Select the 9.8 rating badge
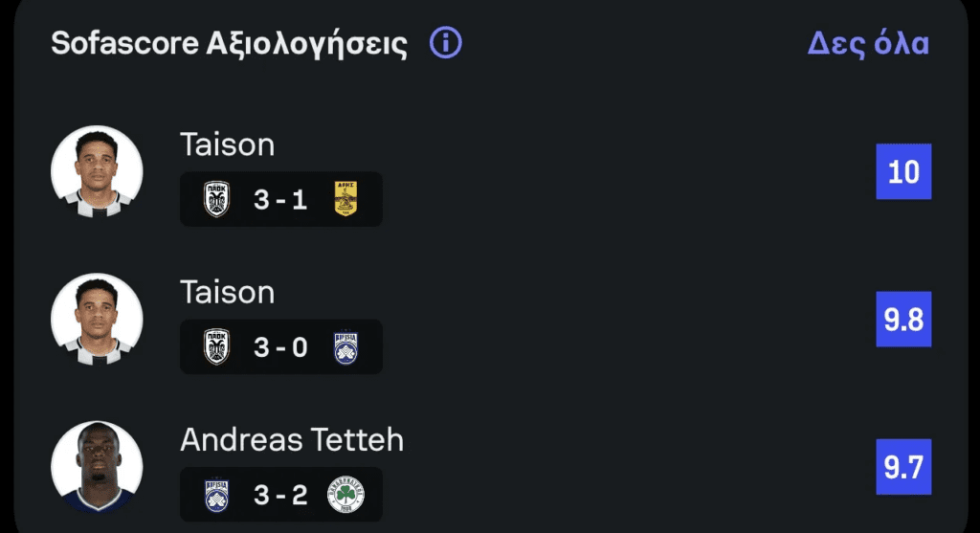 click(x=903, y=320)
